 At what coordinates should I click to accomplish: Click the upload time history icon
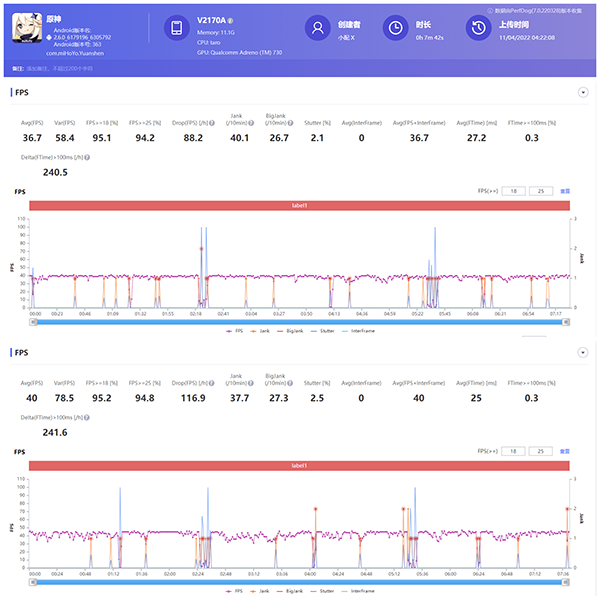pyautogui.click(x=478, y=28)
